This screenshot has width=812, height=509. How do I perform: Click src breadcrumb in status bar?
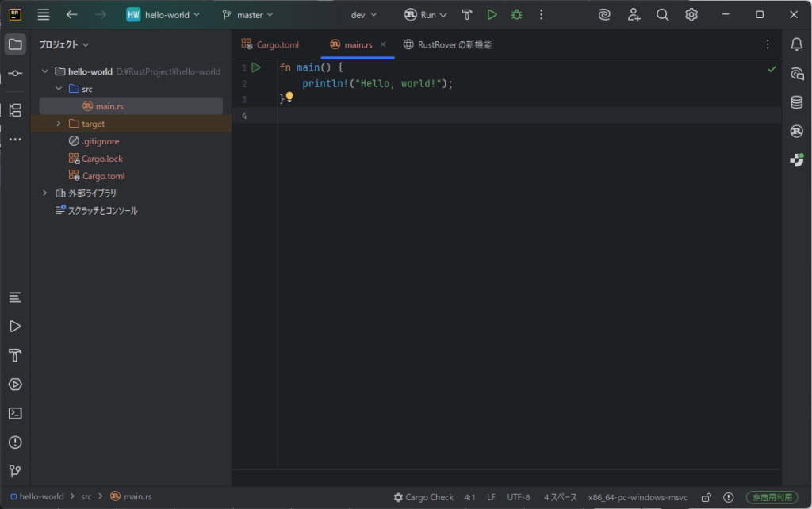pyautogui.click(x=86, y=496)
